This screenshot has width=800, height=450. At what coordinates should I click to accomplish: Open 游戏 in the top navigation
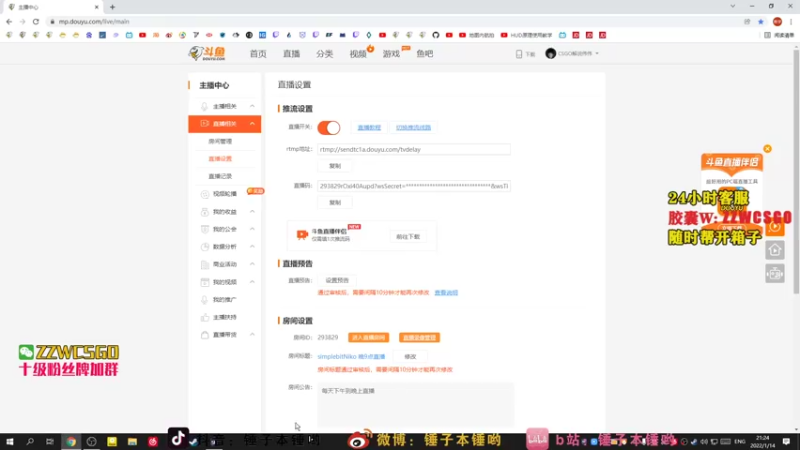click(x=391, y=54)
